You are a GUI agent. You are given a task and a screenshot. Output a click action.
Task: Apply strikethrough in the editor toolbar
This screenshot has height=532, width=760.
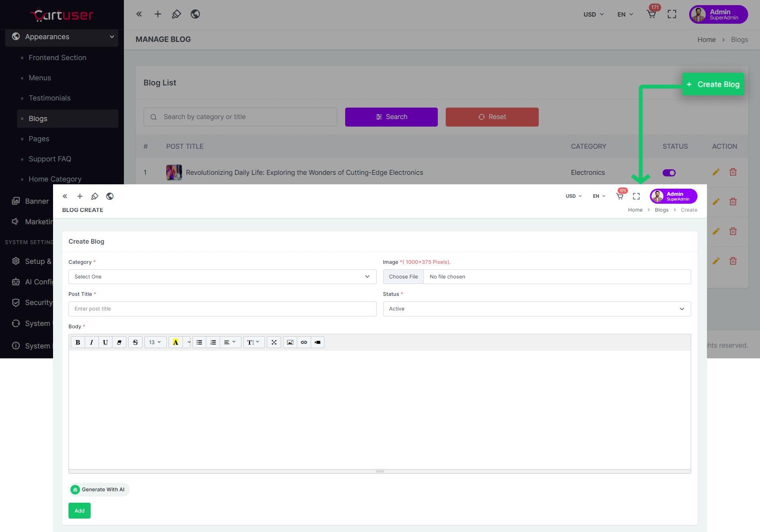click(x=135, y=342)
